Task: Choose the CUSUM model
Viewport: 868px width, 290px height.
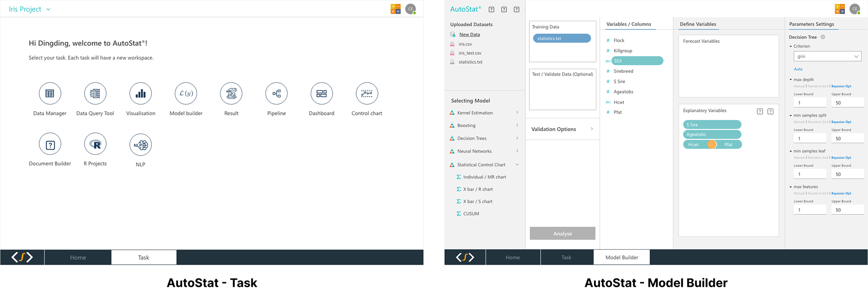Action: click(x=471, y=214)
